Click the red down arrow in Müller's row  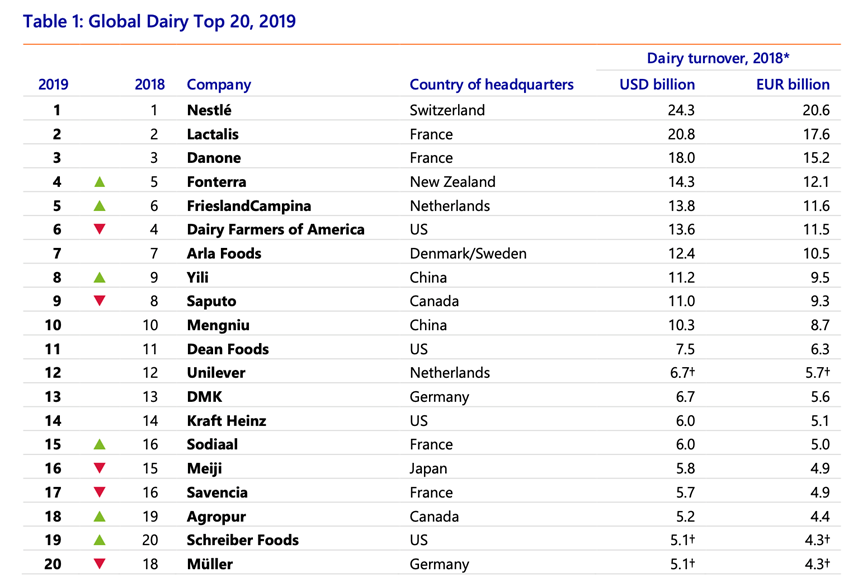[99, 564]
